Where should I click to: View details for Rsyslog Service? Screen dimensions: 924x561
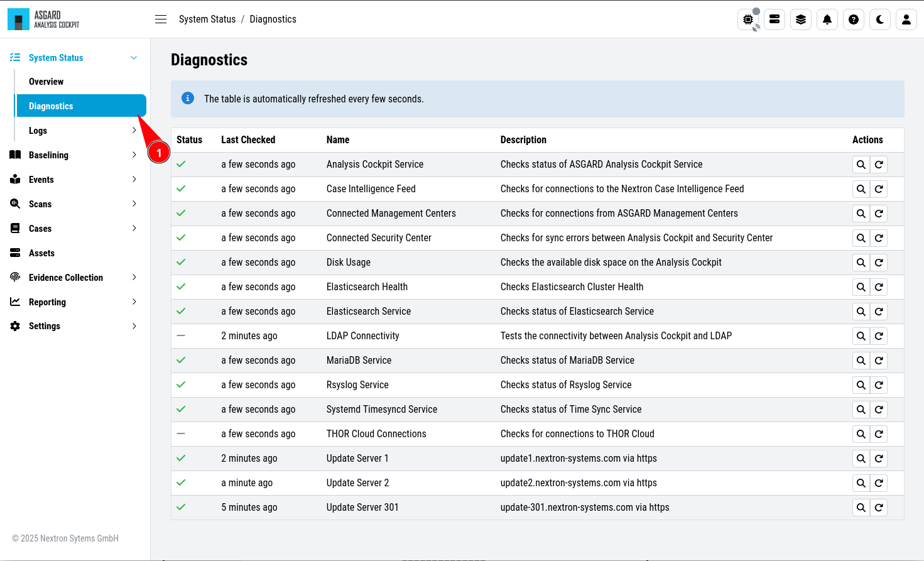[861, 385]
